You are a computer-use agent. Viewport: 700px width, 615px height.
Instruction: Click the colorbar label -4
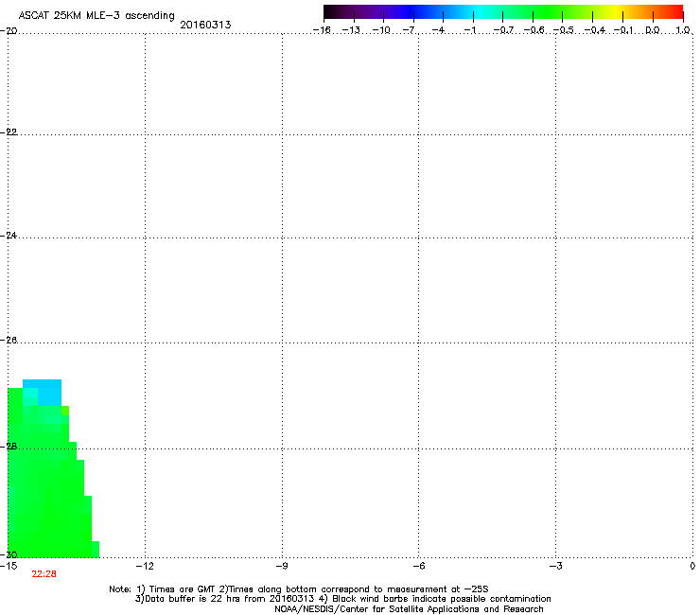point(438,30)
